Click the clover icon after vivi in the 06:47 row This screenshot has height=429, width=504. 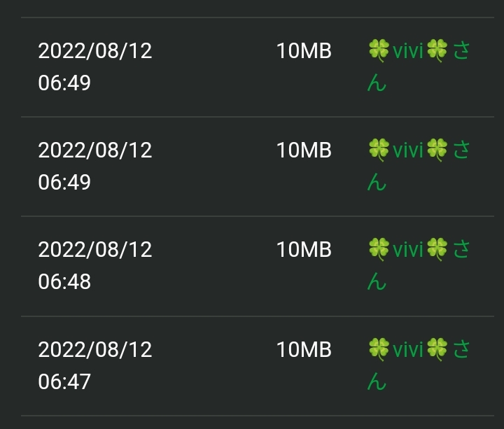pos(437,349)
